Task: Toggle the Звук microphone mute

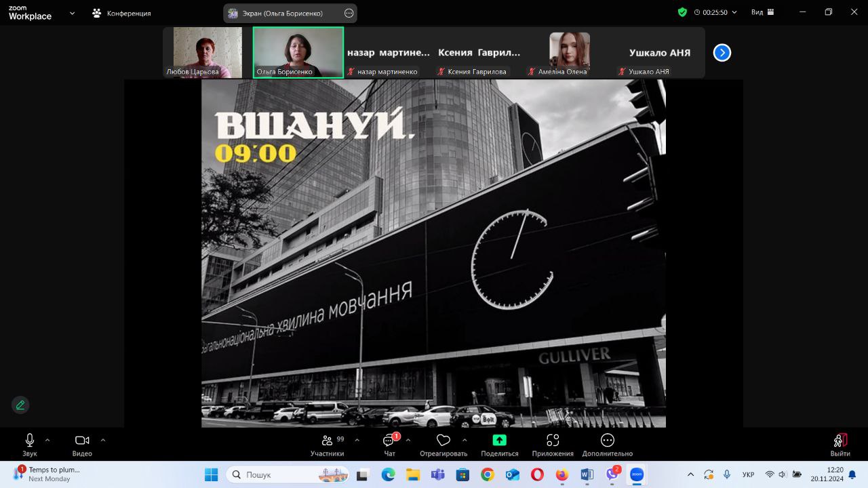Action: (29, 441)
